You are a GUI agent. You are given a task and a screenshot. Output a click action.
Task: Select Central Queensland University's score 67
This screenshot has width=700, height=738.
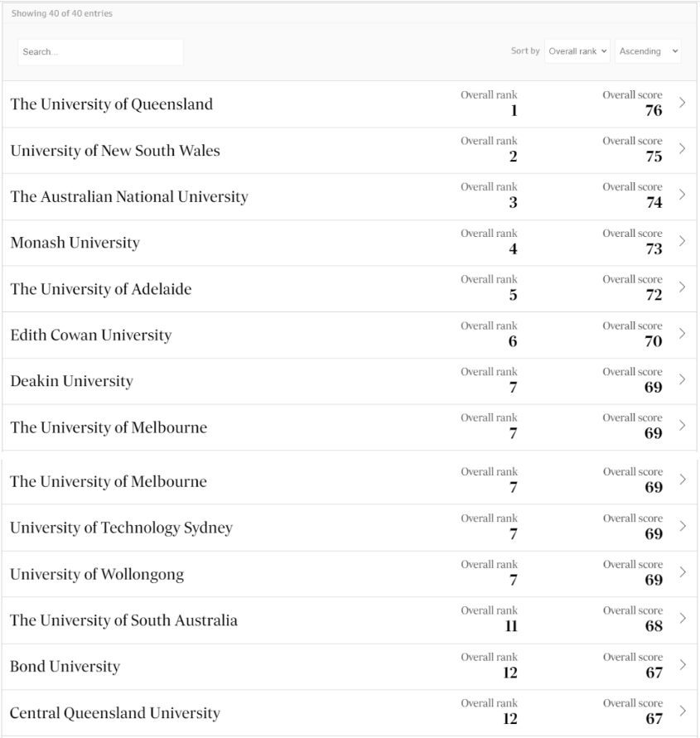pos(654,719)
